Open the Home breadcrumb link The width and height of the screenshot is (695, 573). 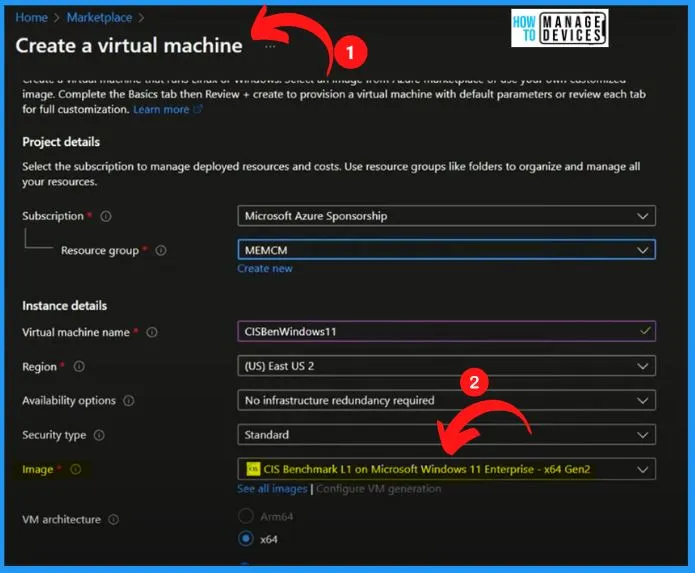point(31,17)
